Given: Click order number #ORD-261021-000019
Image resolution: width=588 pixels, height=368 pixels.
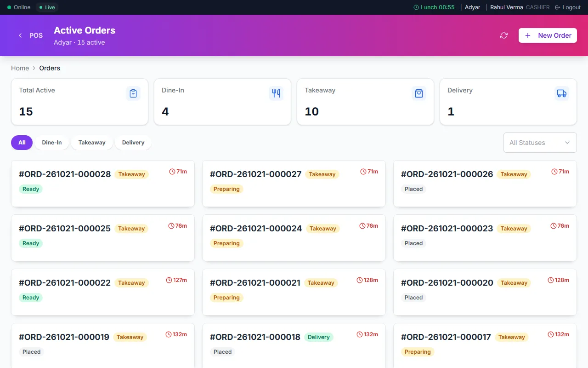Looking at the screenshot, I should pyautogui.click(x=64, y=337).
